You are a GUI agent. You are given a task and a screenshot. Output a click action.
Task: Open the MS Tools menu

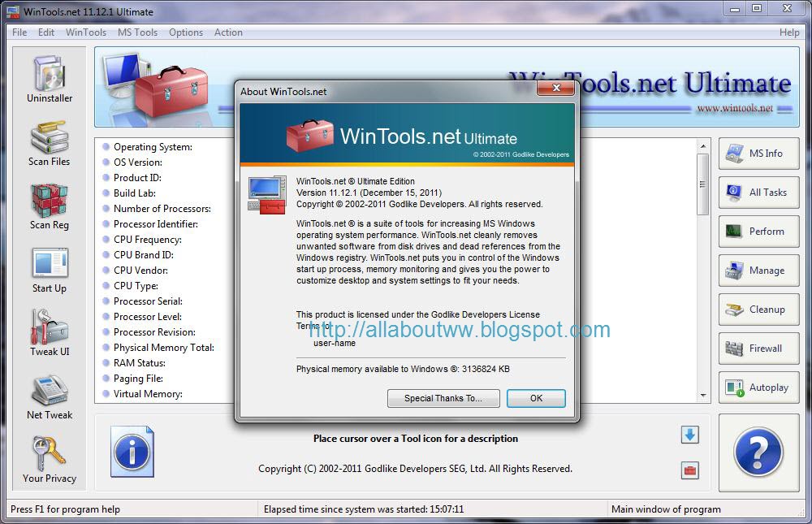[x=137, y=32]
